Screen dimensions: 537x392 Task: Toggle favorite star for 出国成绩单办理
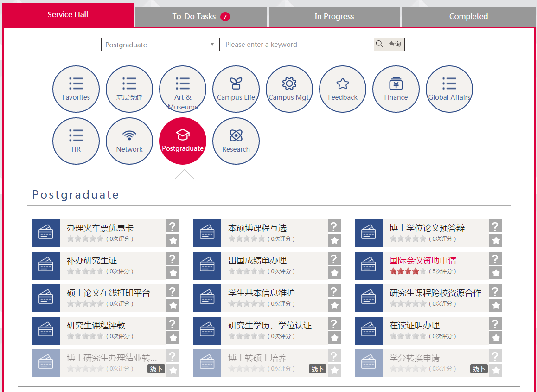[x=334, y=273]
